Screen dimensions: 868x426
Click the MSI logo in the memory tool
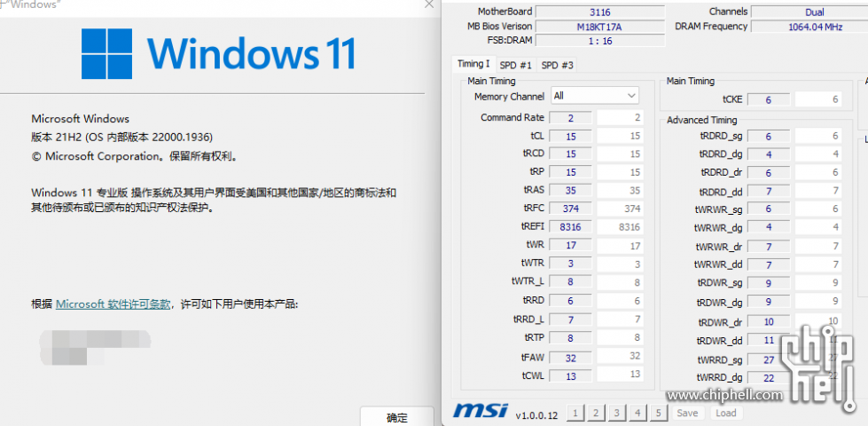point(481,411)
